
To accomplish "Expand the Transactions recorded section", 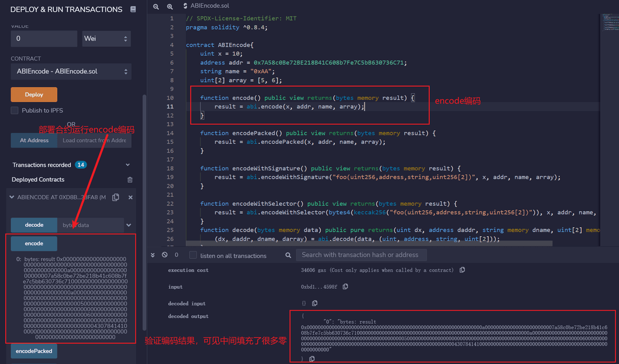I will [127, 165].
